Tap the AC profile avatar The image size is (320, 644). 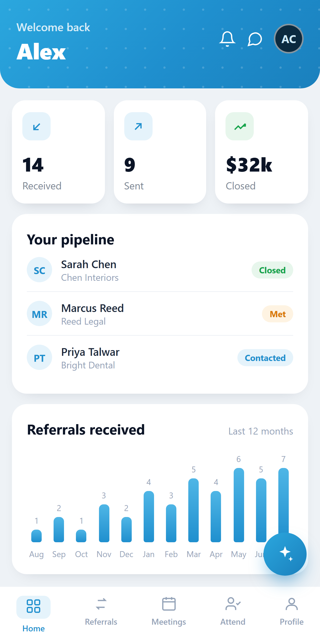[288, 39]
